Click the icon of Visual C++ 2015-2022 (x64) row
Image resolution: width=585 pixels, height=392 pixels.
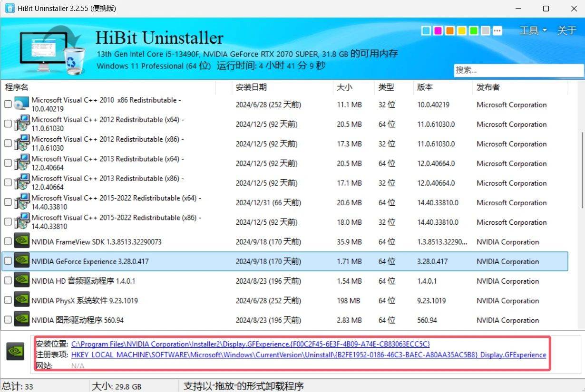coord(21,202)
